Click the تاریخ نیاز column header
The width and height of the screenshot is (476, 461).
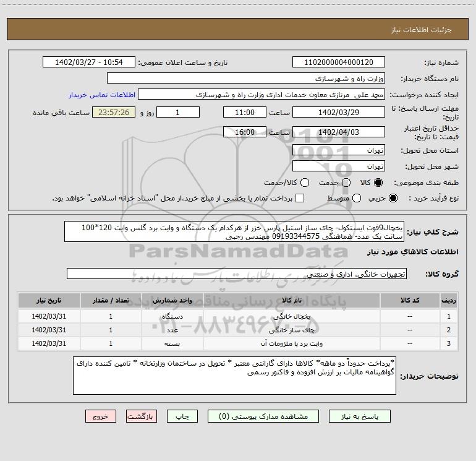point(49,300)
